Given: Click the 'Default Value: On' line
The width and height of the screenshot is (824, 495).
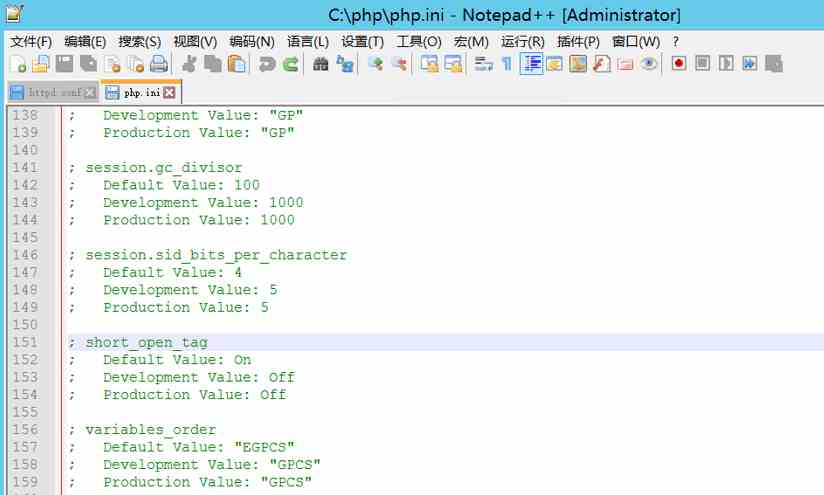Looking at the screenshot, I should [177, 360].
